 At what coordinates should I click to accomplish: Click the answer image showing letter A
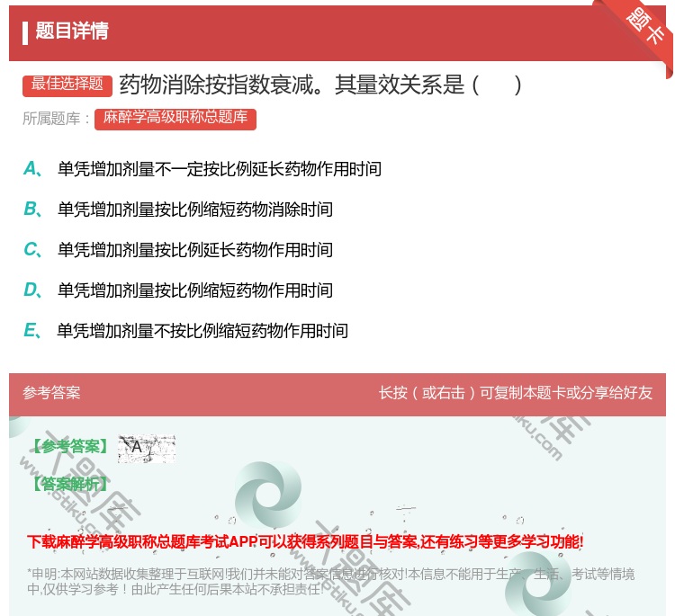pyautogui.click(x=147, y=449)
